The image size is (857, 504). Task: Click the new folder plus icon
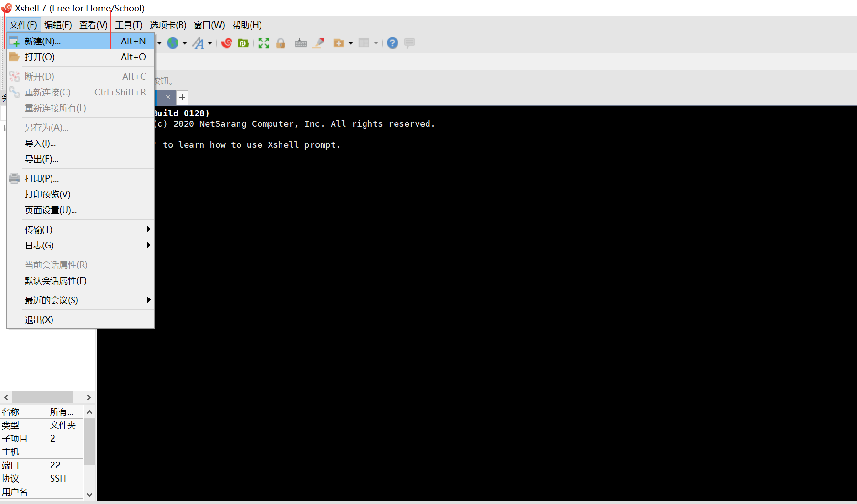[339, 43]
